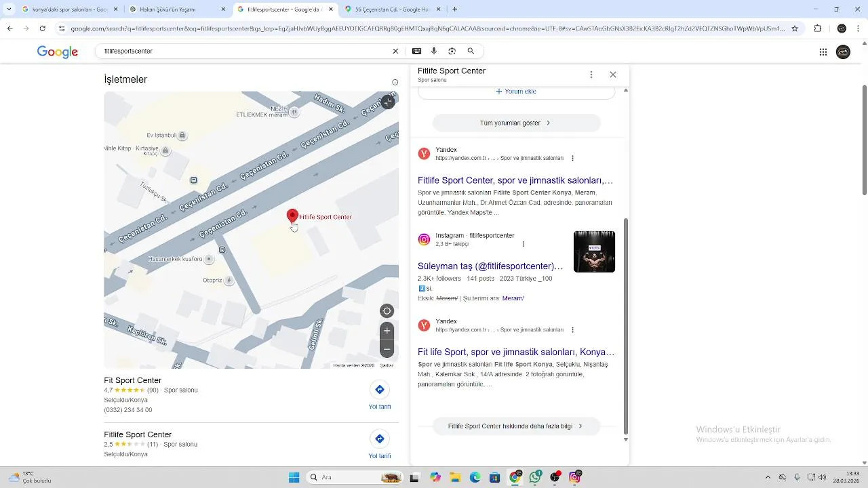Open WhatsApp from the taskbar
Screen dimensions: 868x488
pos(535,477)
